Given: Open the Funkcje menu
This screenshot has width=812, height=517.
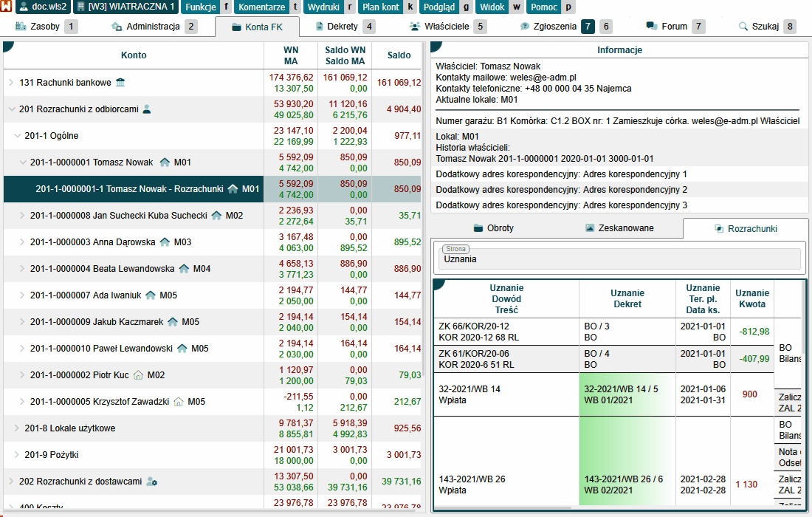Looking at the screenshot, I should click(x=201, y=7).
